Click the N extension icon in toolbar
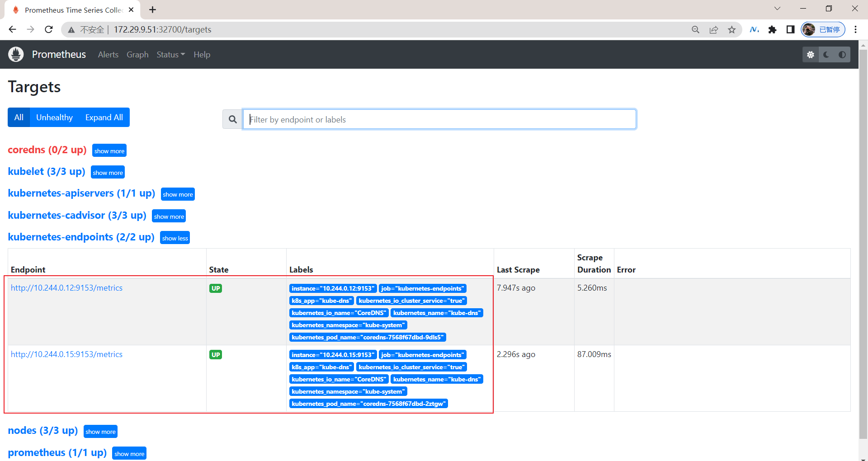868x461 pixels. (x=754, y=30)
